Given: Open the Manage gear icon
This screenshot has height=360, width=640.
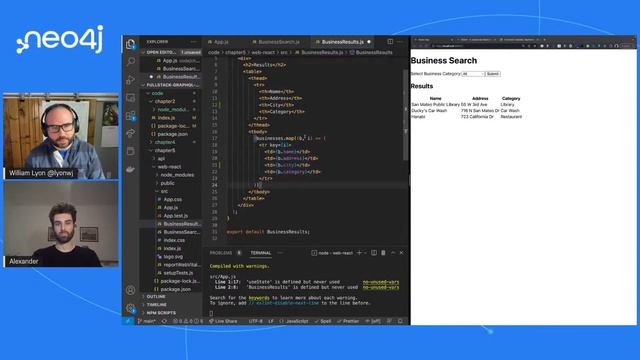Looking at the screenshot, I should [131, 308].
